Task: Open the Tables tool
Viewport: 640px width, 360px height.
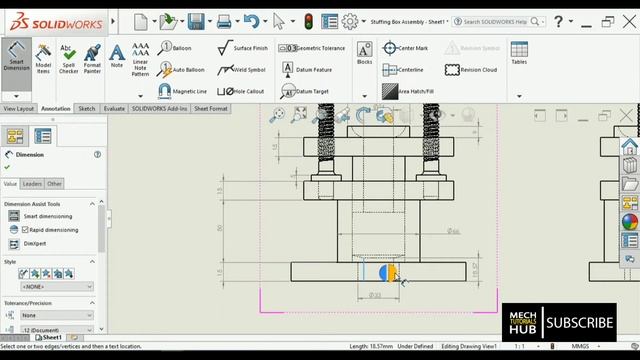Action: click(519, 53)
